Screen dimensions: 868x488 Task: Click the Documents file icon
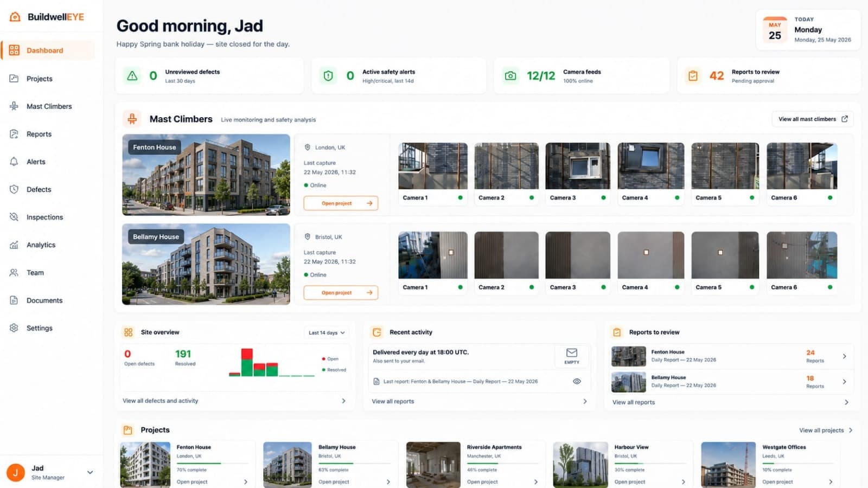(14, 300)
